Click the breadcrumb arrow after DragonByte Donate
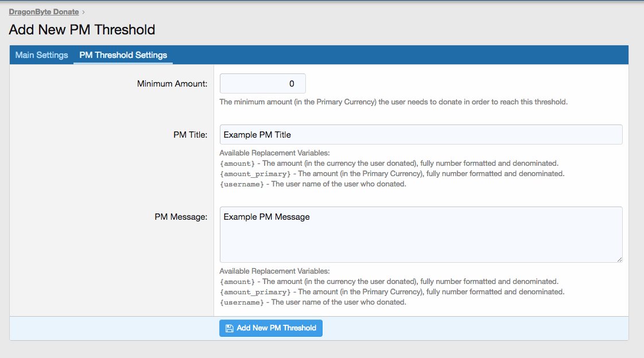 84,12
